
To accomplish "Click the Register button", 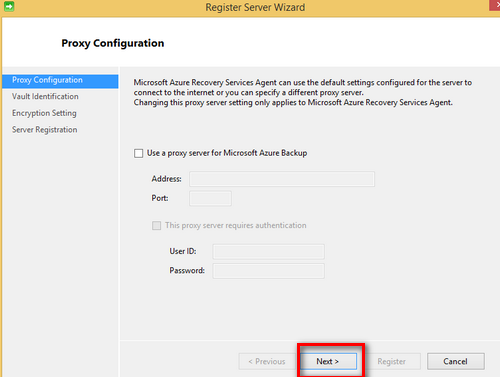I will click(392, 361).
